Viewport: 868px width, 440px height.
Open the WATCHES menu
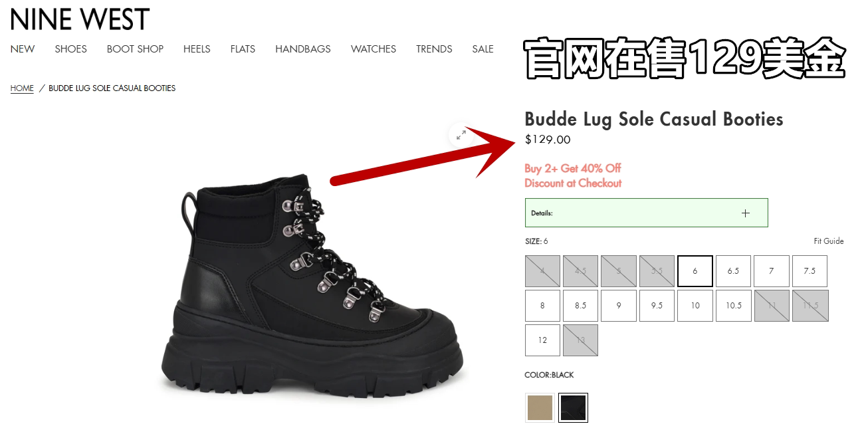(x=374, y=49)
